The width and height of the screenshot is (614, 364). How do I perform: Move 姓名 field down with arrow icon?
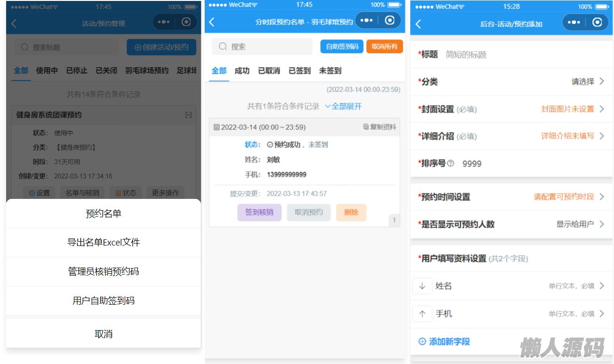(422, 286)
